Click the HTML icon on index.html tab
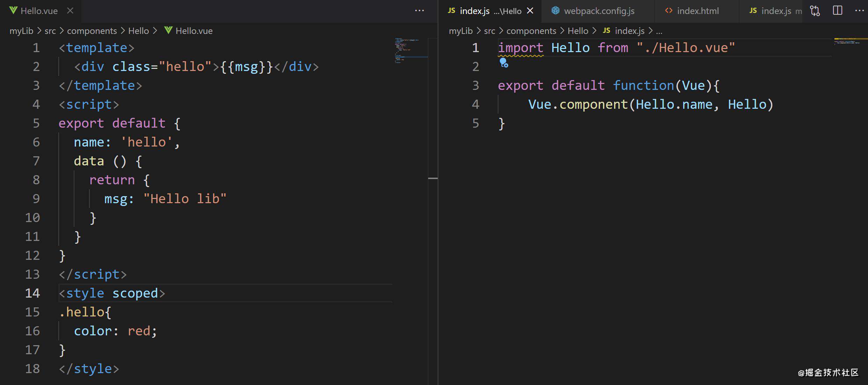 669,10
